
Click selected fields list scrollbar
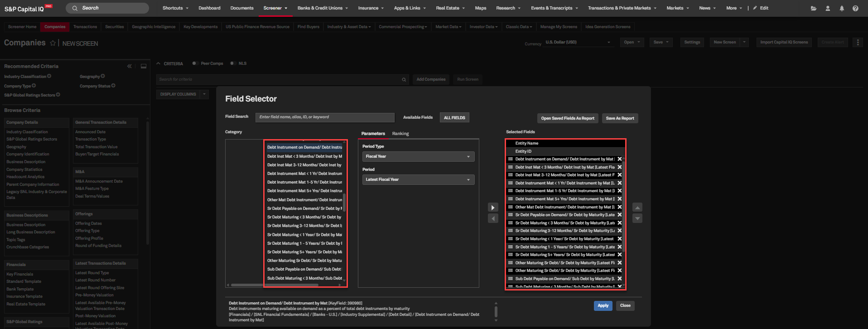[624, 206]
